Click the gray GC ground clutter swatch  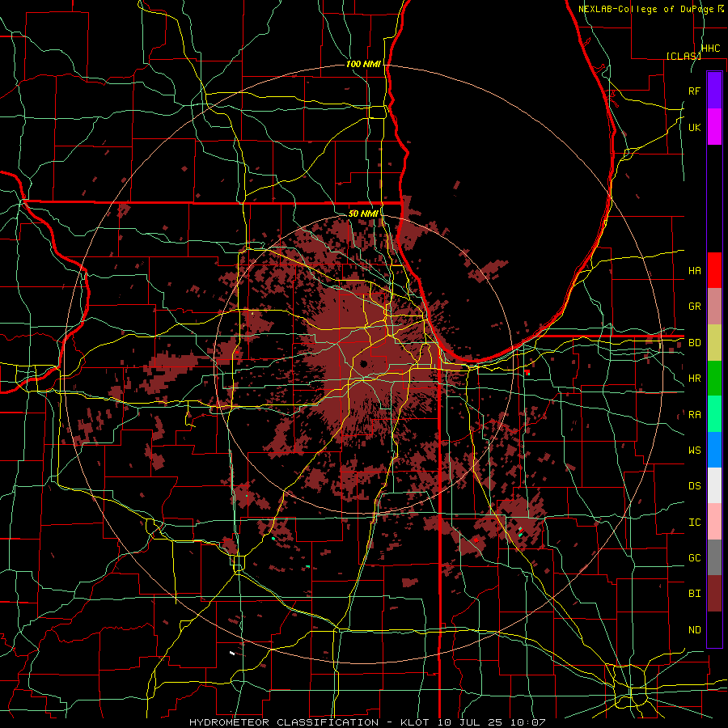coord(714,557)
